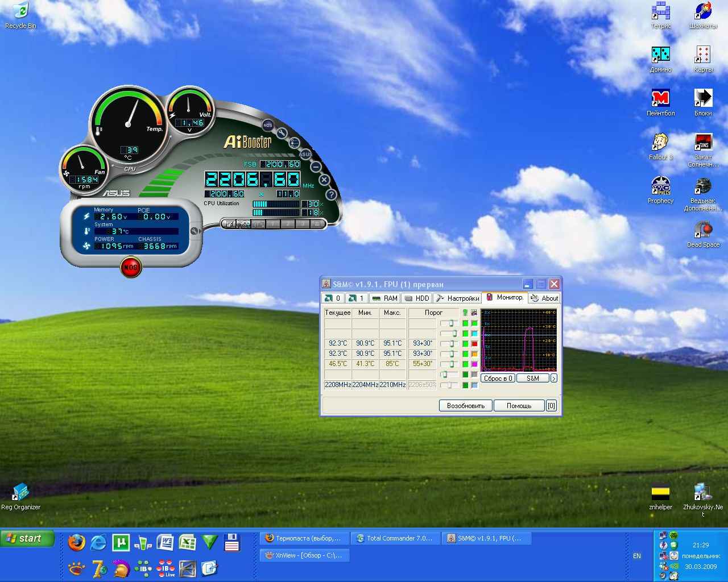Image resolution: width=728 pixels, height=582 pixels.
Task: Toggle green indicator beside 55+30° threshold
Action: [x=465, y=364]
